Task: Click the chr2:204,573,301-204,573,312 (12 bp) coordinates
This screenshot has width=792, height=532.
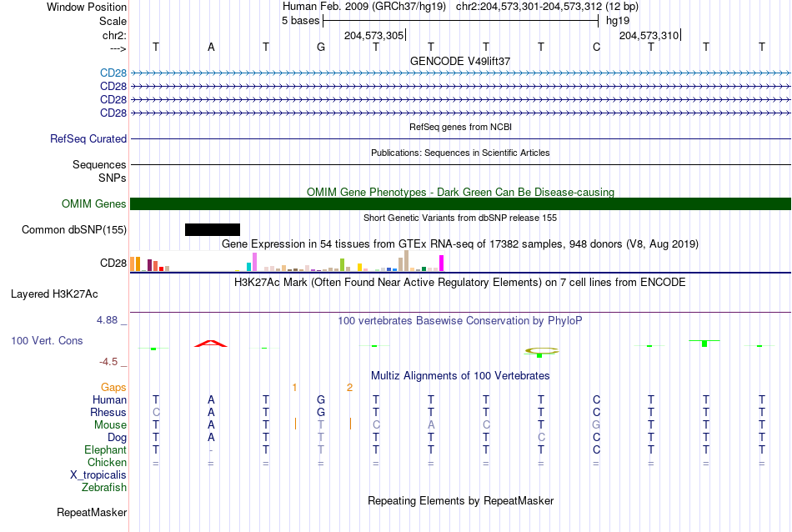Action: coord(547,7)
